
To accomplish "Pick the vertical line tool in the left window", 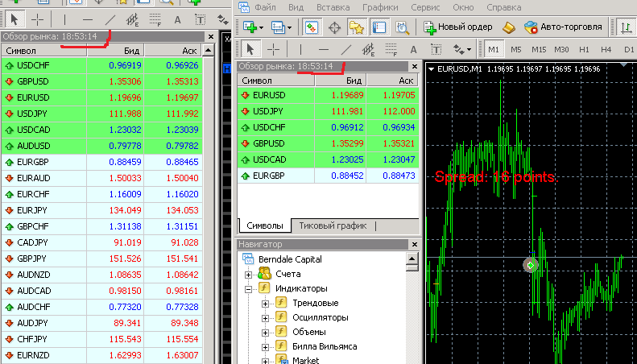I will tap(65, 19).
